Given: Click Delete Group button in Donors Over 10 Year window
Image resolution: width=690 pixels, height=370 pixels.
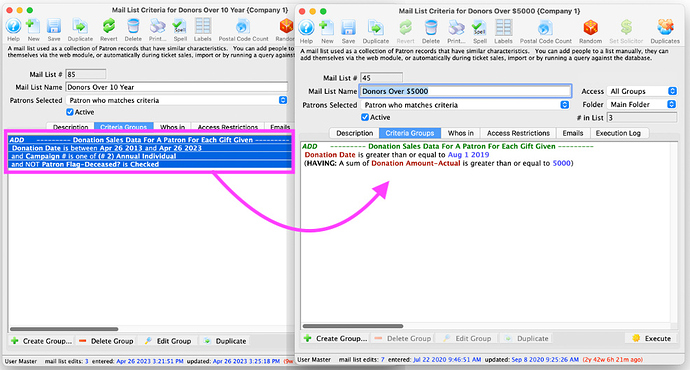Looking at the screenshot, I should pos(106,341).
